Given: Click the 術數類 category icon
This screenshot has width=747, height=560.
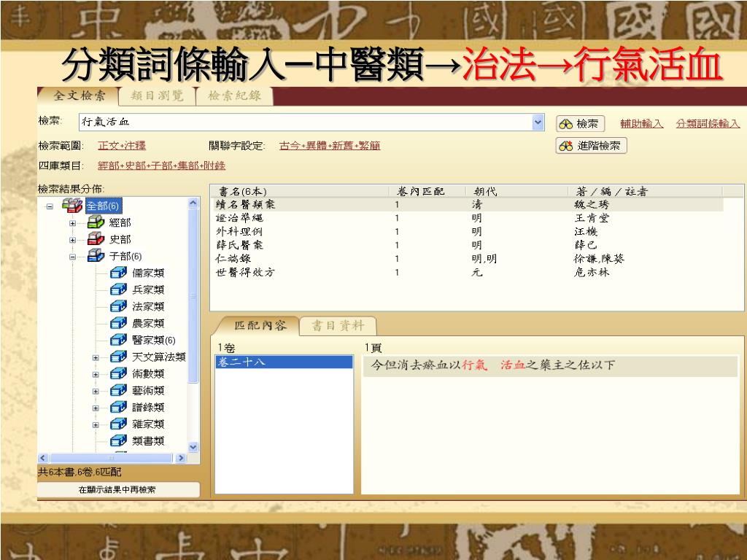Looking at the screenshot, I should (118, 373).
